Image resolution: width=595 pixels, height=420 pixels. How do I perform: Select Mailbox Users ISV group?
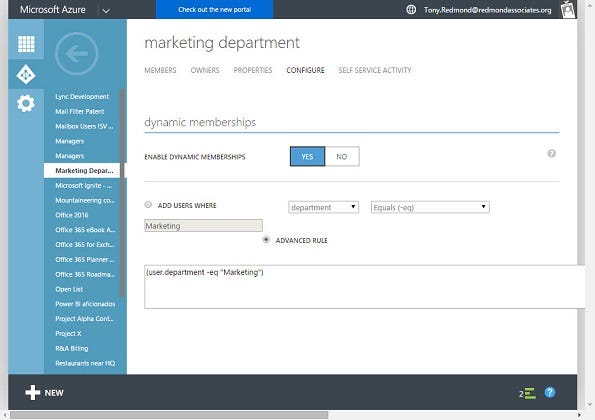click(x=84, y=126)
